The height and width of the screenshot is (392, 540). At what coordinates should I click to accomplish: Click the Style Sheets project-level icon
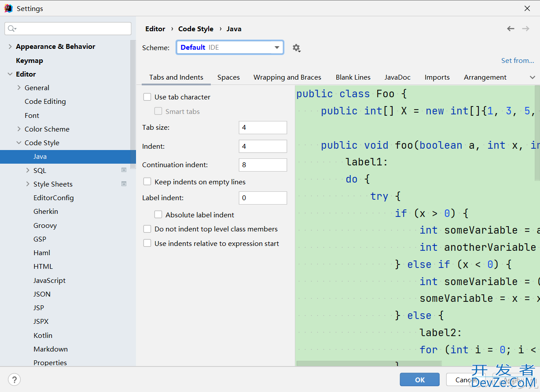coord(124,183)
